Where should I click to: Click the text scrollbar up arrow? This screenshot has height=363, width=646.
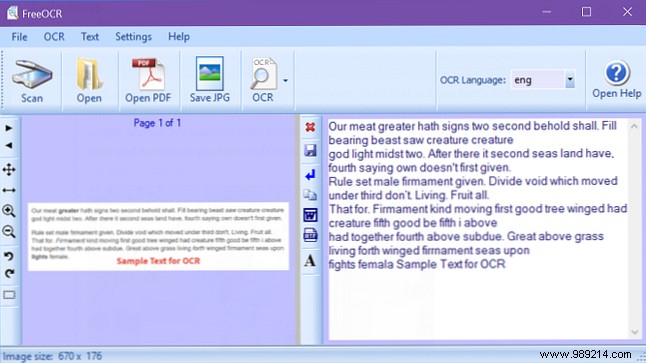(634, 126)
